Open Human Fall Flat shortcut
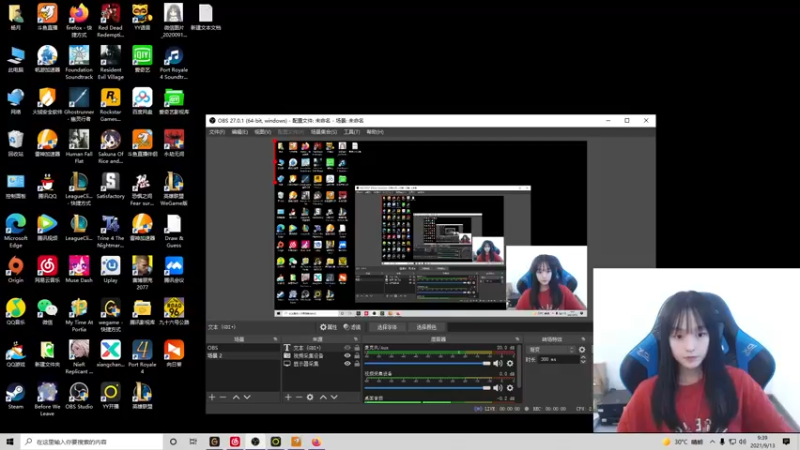Image resolution: width=800 pixels, height=450 pixels. click(79, 147)
